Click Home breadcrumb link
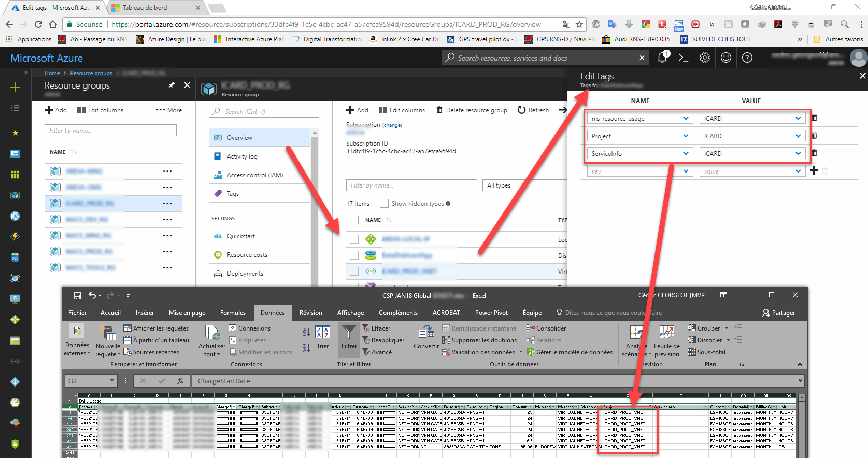This screenshot has width=868, height=458. pos(52,73)
